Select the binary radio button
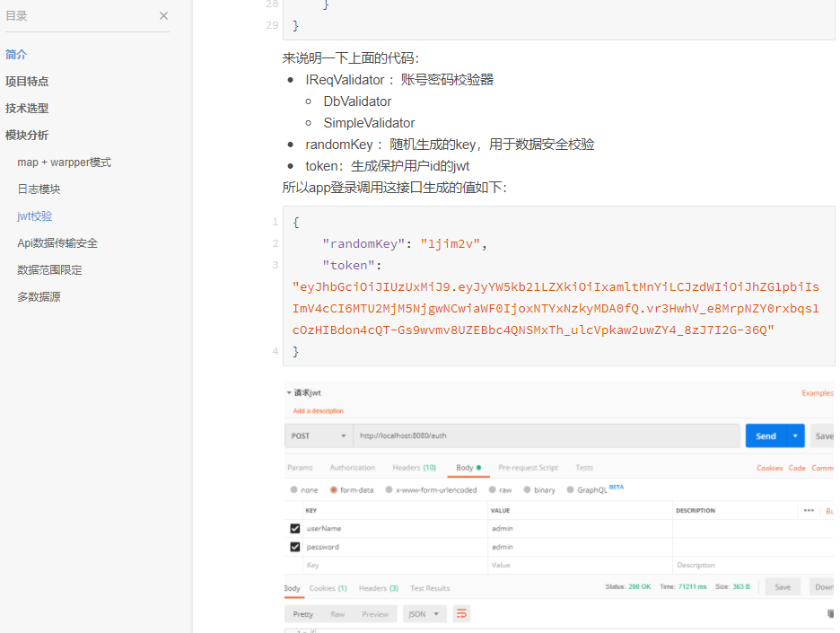 [527, 490]
